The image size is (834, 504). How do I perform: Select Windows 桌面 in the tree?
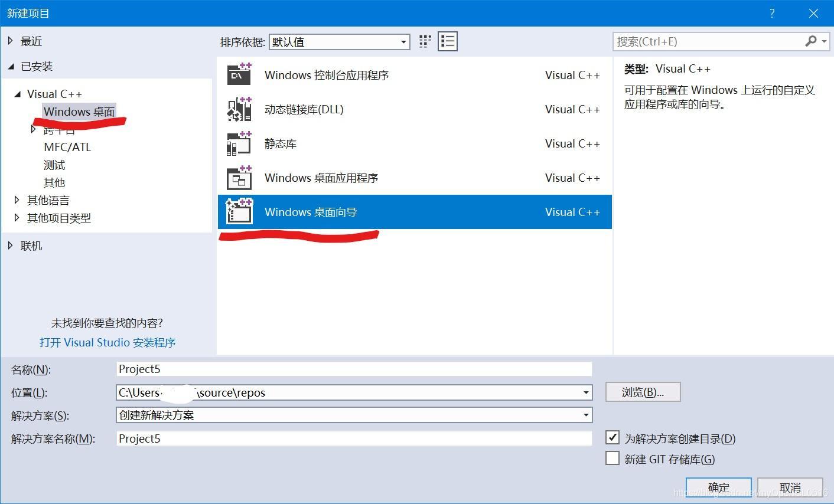tap(79, 112)
